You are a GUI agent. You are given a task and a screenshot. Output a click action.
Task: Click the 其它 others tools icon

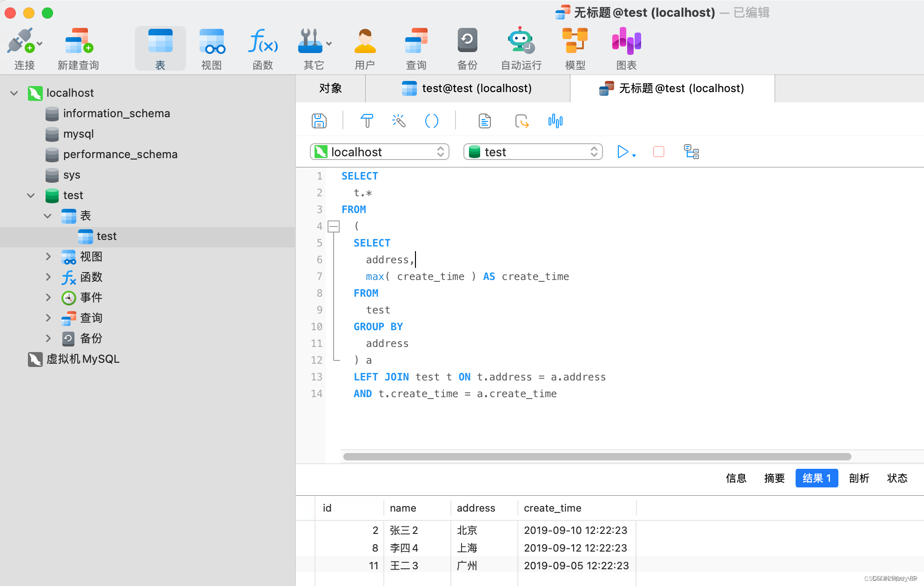(x=310, y=41)
